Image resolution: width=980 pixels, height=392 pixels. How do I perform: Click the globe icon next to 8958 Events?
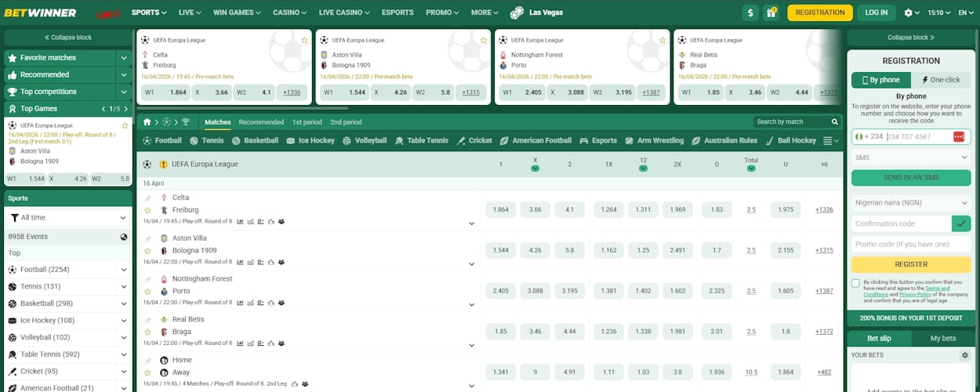[x=124, y=236]
